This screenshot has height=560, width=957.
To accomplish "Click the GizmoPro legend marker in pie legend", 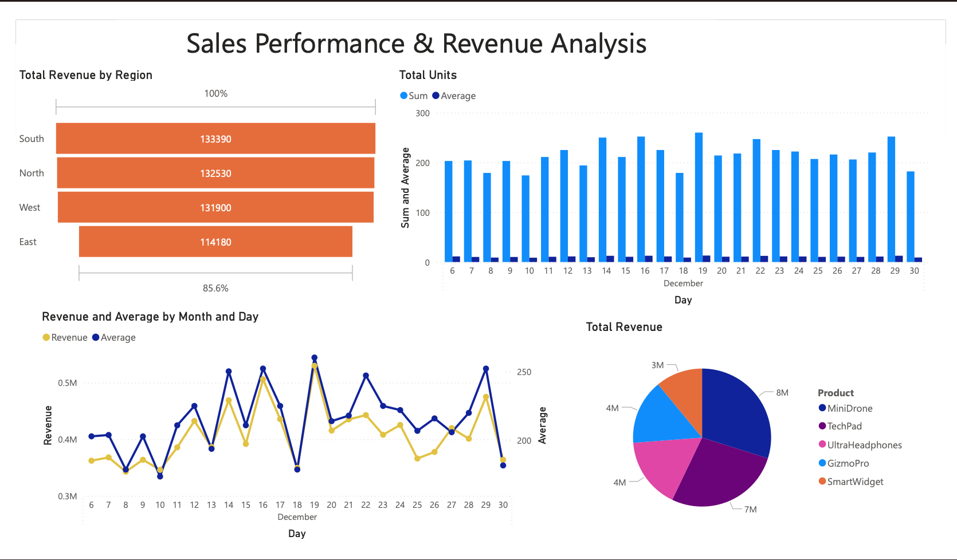I will [x=823, y=463].
